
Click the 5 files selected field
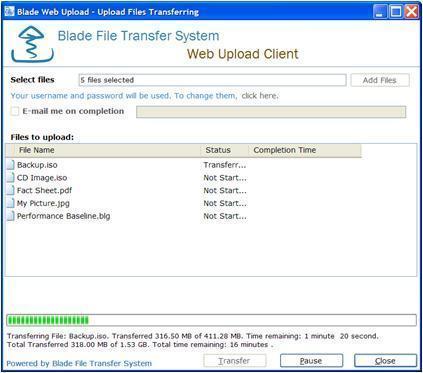point(212,80)
